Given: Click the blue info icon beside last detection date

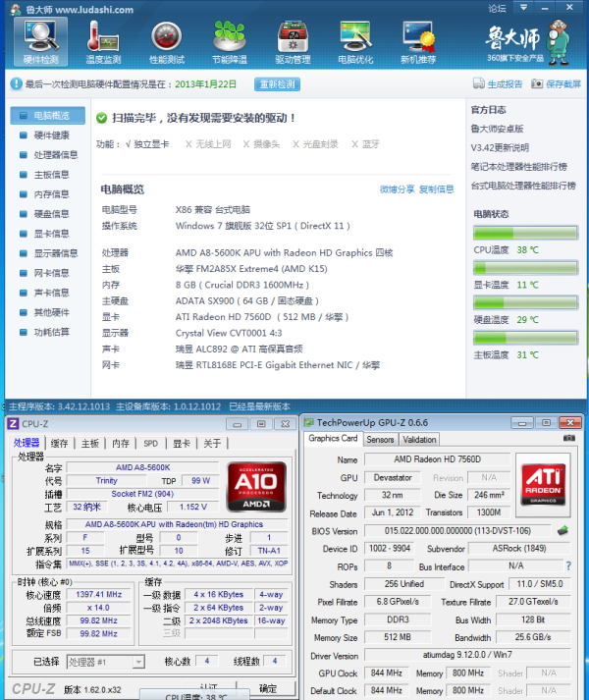Looking at the screenshot, I should [16, 83].
